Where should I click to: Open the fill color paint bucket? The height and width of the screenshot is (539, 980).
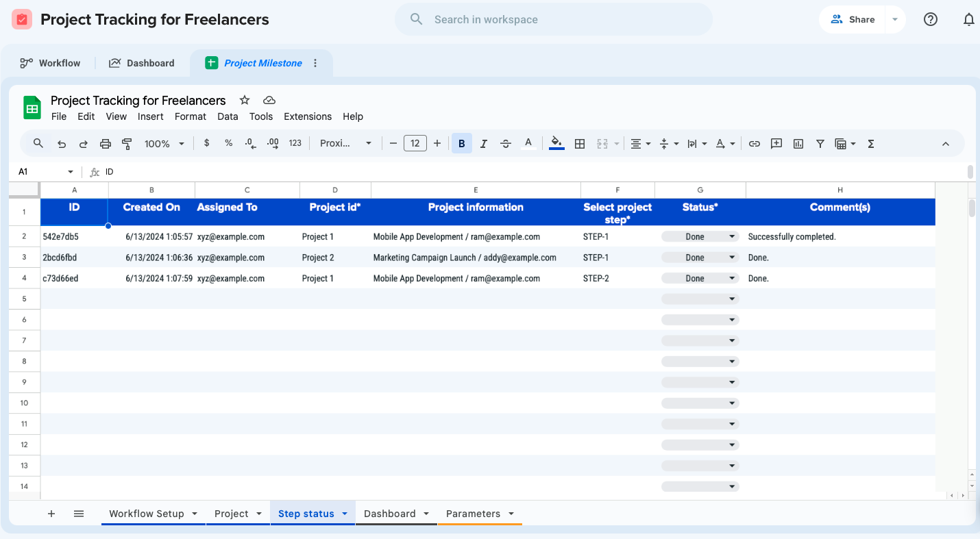tap(556, 144)
